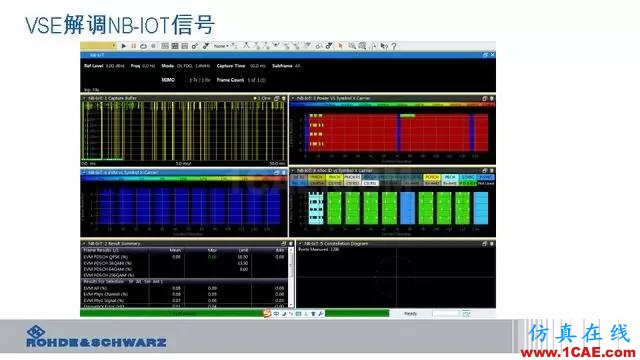
Task: Click the MIMO setting
Action: [186, 80]
